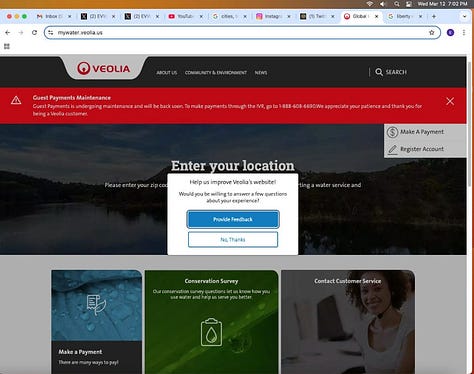Open site information icon in address bar
The width and height of the screenshot is (474, 374).
coord(51,32)
